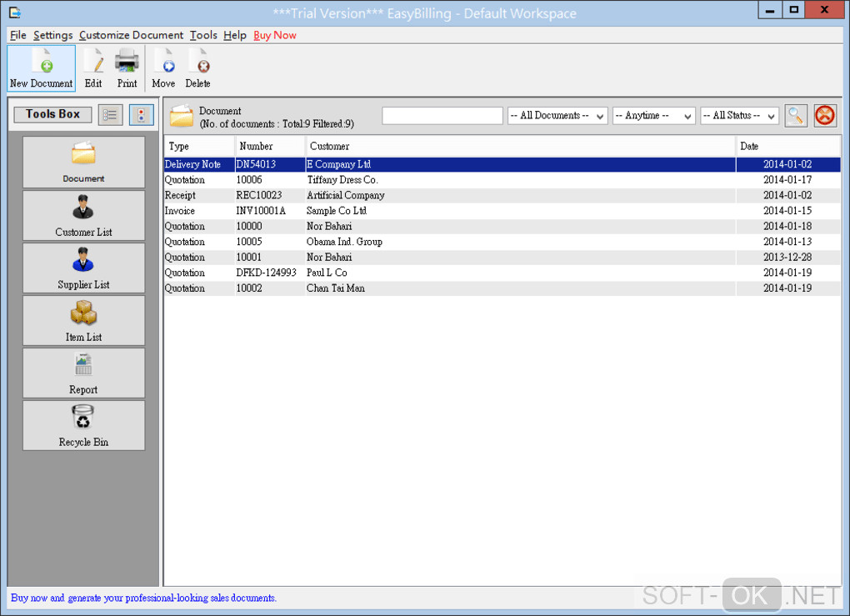The width and height of the screenshot is (850, 616).
Task: Click the date 2014-01-13 cell
Action: (x=787, y=242)
